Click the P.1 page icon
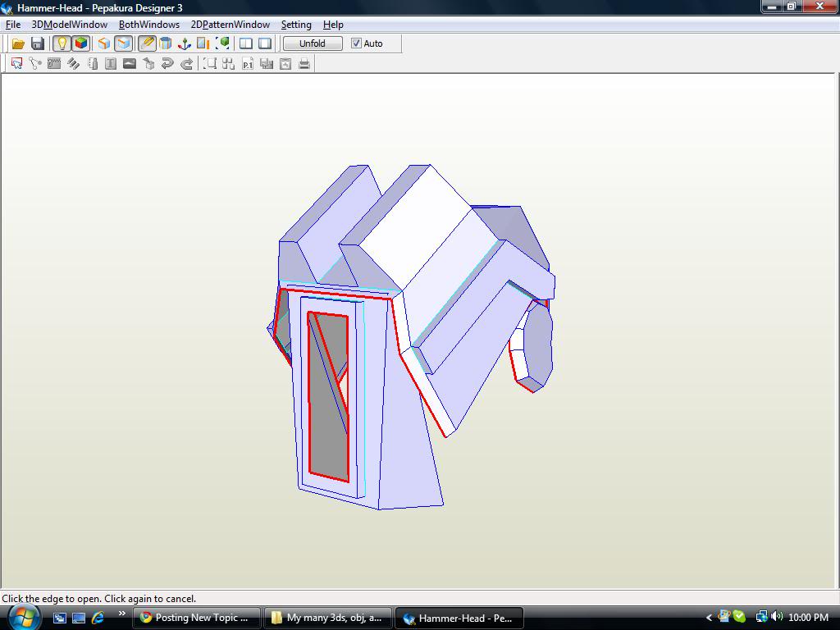Screen dimensions: 840x630 pyautogui.click(x=248, y=64)
